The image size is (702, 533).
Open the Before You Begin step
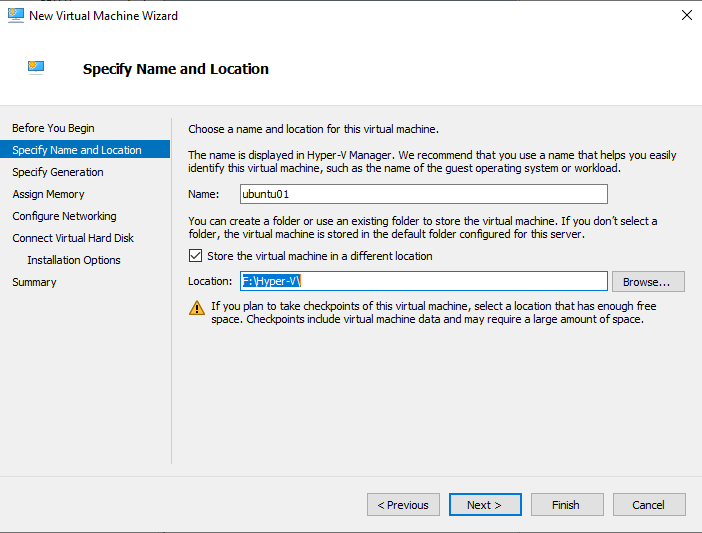53,128
